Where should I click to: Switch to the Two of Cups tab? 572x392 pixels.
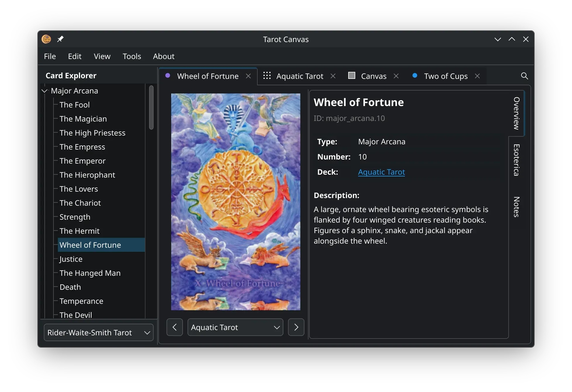click(446, 76)
